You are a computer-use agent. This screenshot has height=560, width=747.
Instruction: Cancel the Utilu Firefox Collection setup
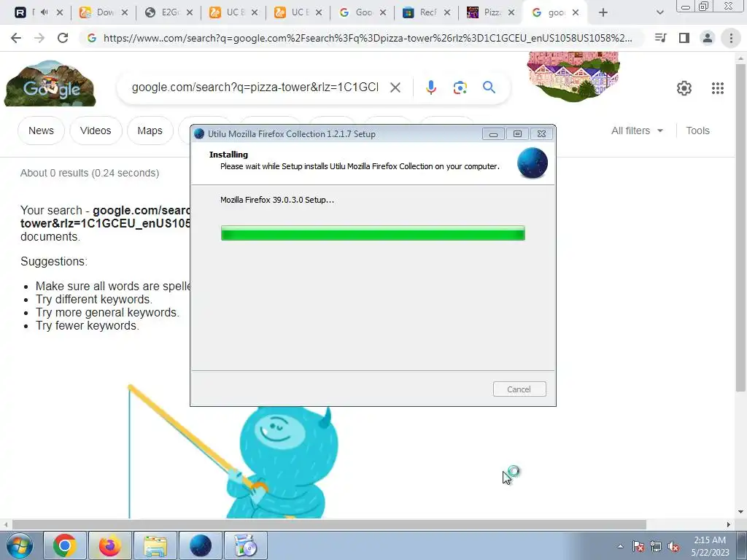tap(519, 389)
